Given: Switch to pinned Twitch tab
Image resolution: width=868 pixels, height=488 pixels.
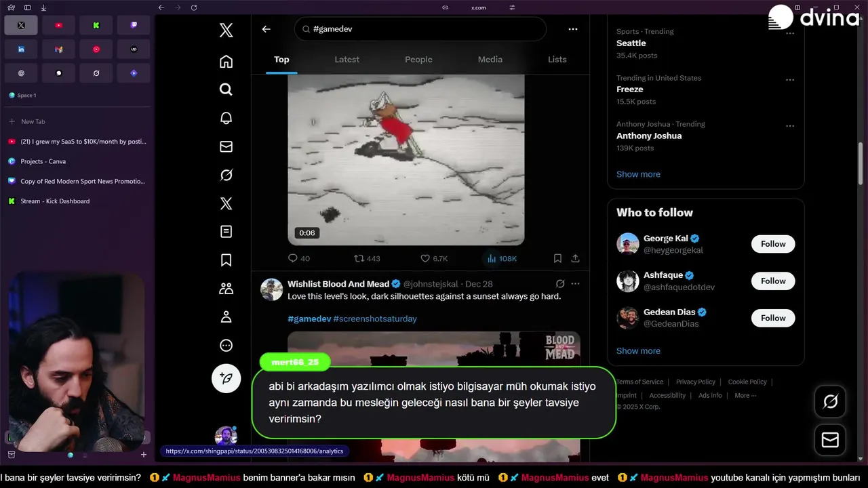Looking at the screenshot, I should pos(134,25).
